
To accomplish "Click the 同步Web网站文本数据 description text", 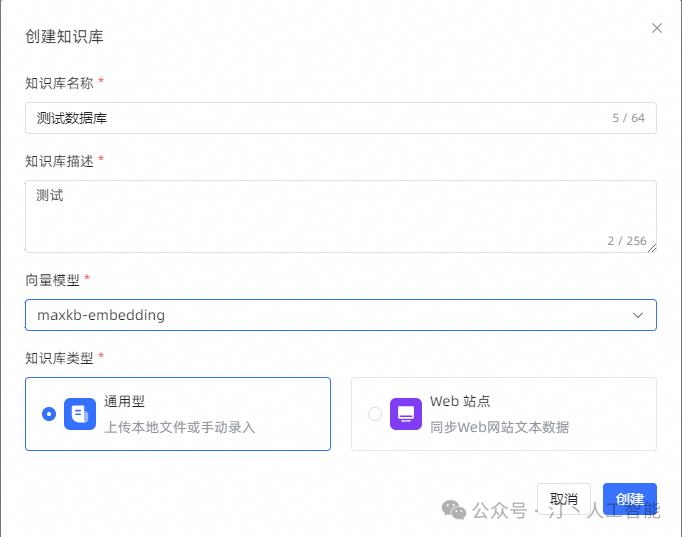I will tap(500, 427).
